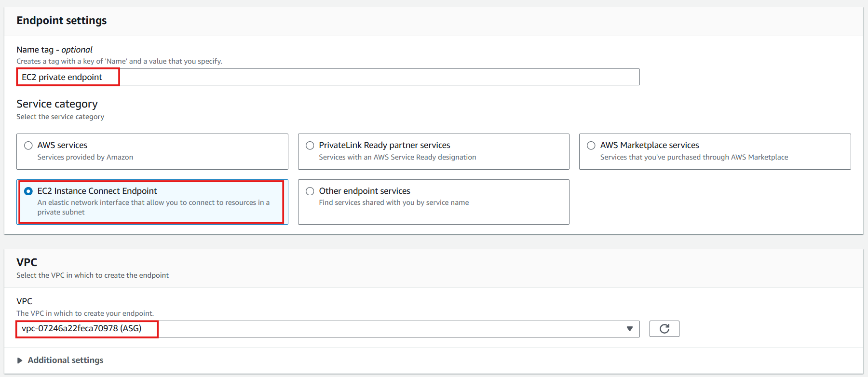Viewport: 868px width, 377px height.
Task: Select the AWS services radio option
Action: [x=28, y=146]
